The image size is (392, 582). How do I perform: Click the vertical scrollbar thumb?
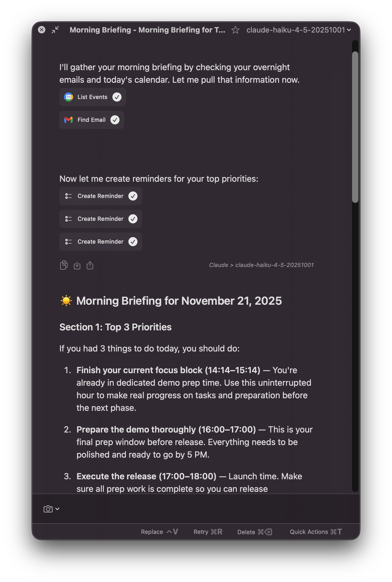(x=355, y=127)
